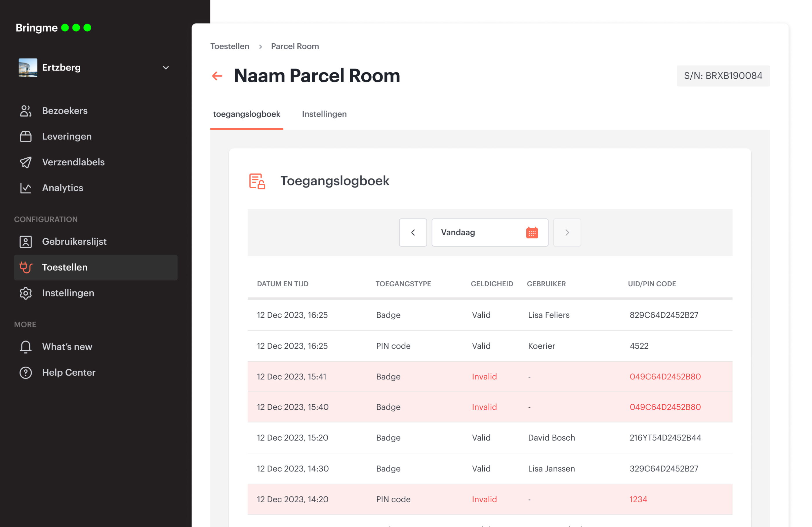Click the red back arrow
This screenshot has height=527, width=812.
217,76
